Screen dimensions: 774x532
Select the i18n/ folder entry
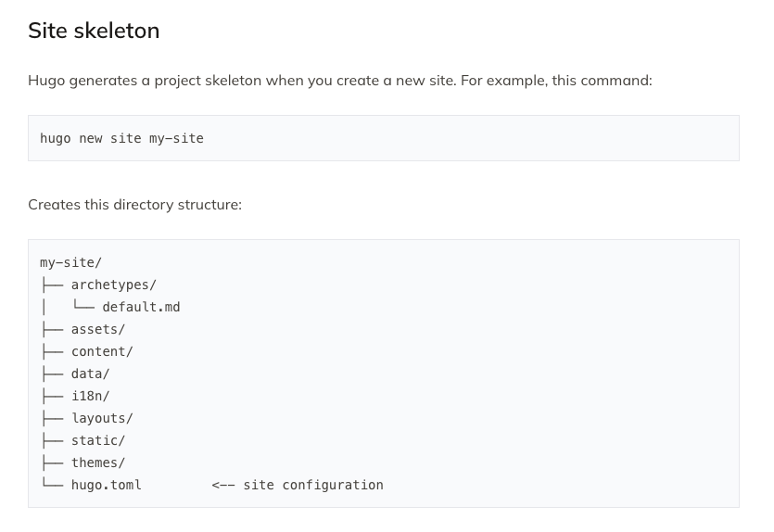pos(90,396)
